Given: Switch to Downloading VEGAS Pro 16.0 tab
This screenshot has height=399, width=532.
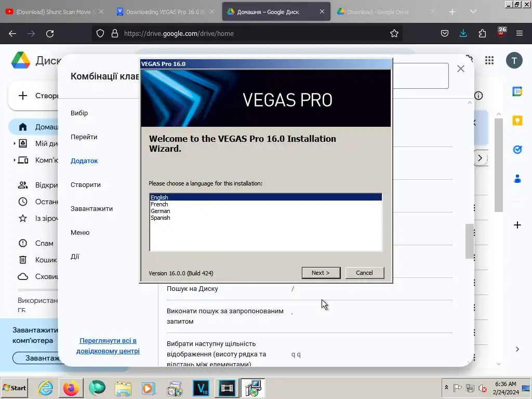Looking at the screenshot, I should click(x=165, y=12).
